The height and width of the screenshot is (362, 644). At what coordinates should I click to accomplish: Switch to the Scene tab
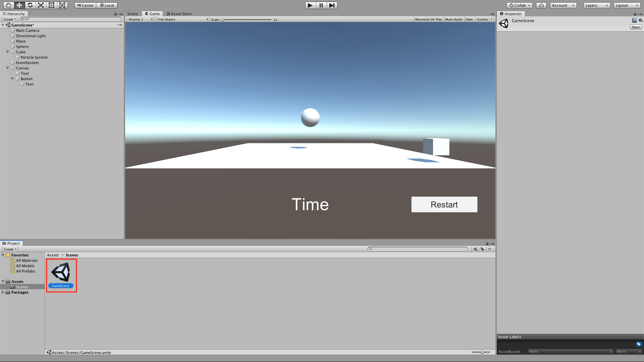click(132, 14)
